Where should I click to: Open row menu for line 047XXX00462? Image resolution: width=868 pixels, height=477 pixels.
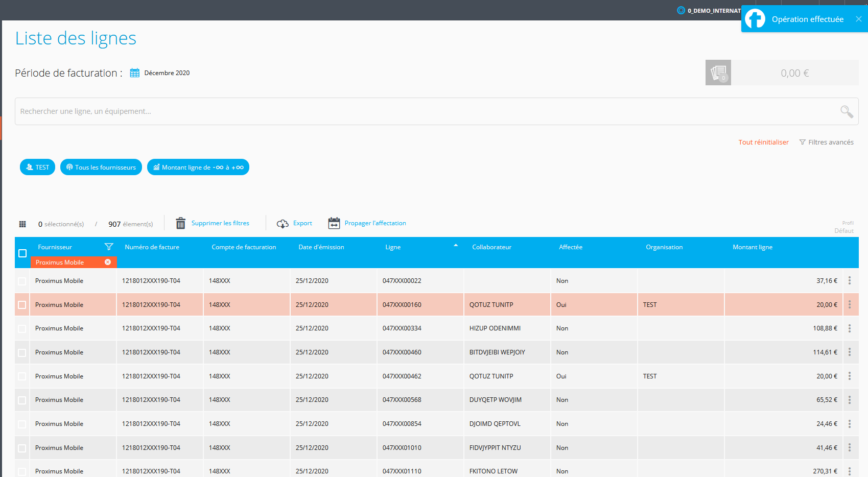(x=850, y=376)
